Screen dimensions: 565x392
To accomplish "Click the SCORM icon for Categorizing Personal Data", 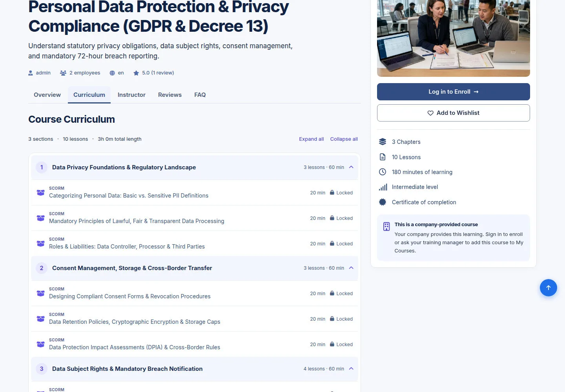I will point(40,192).
